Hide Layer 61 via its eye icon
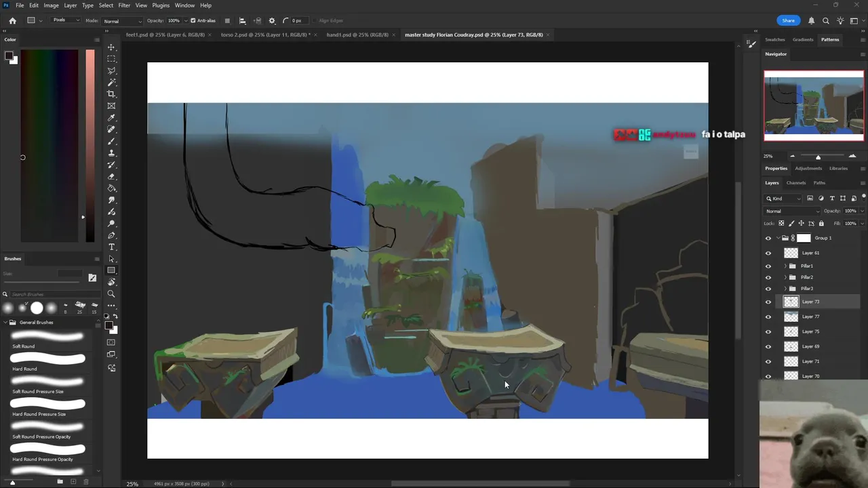 pyautogui.click(x=768, y=253)
